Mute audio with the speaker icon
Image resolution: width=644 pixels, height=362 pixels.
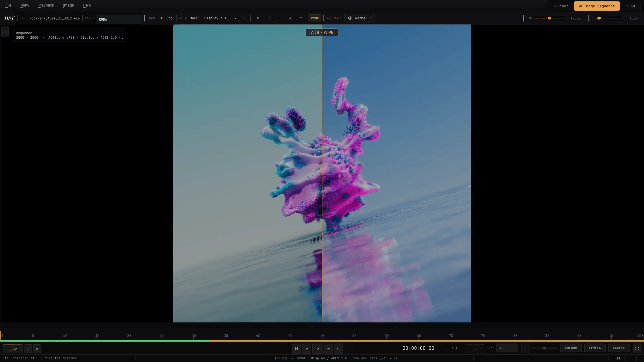pos(525,348)
